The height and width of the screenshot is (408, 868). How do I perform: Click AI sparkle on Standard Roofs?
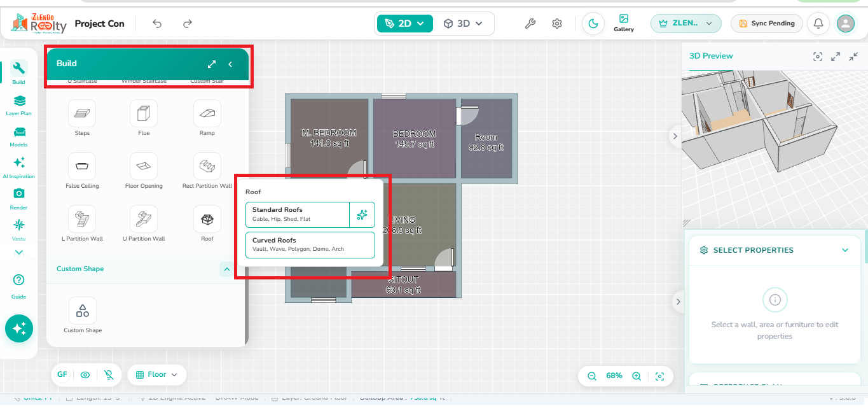[x=362, y=215]
